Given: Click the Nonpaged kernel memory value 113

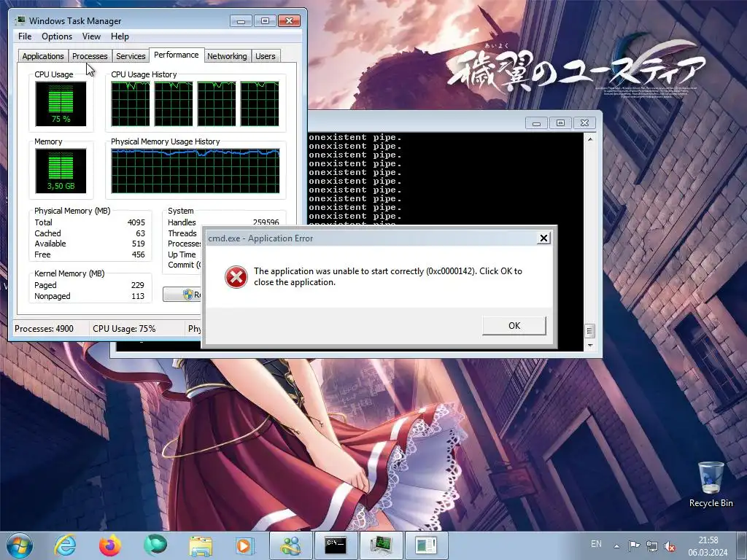Looking at the screenshot, I should tap(138, 296).
